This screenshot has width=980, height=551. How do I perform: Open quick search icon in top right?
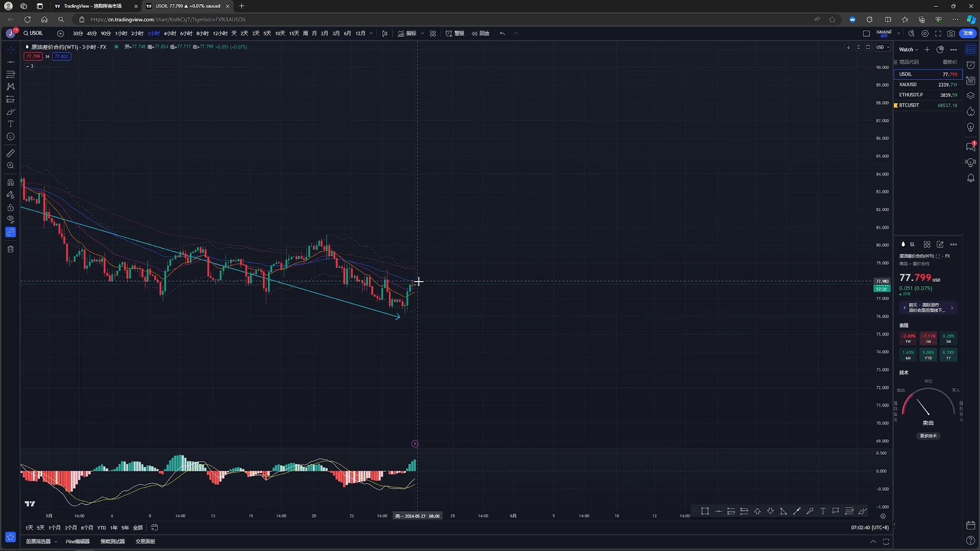pos(912,34)
